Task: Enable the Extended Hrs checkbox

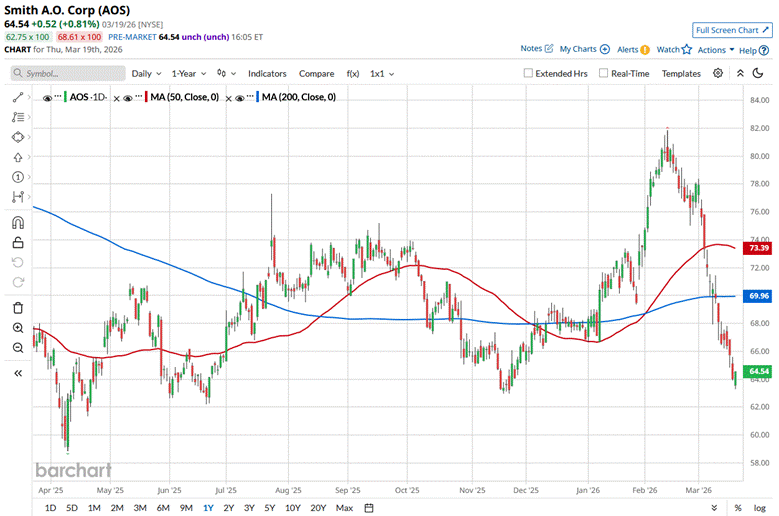Action: coord(528,73)
